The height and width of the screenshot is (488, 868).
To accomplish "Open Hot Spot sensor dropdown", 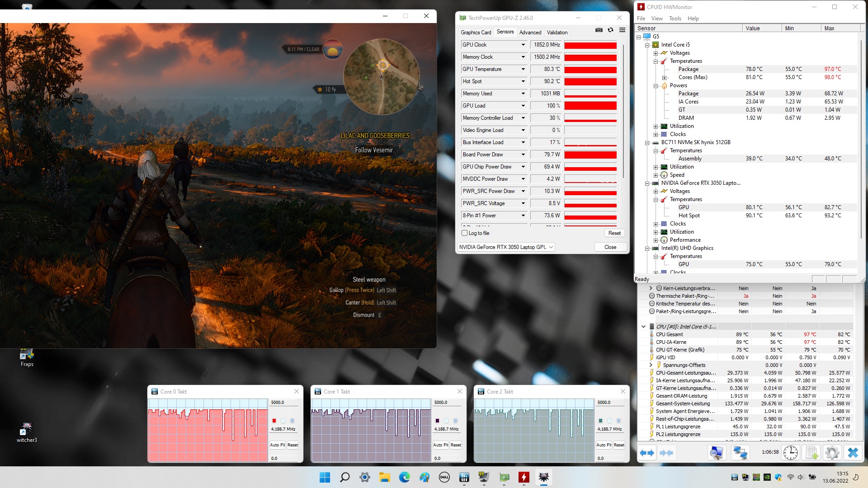I will click(523, 81).
